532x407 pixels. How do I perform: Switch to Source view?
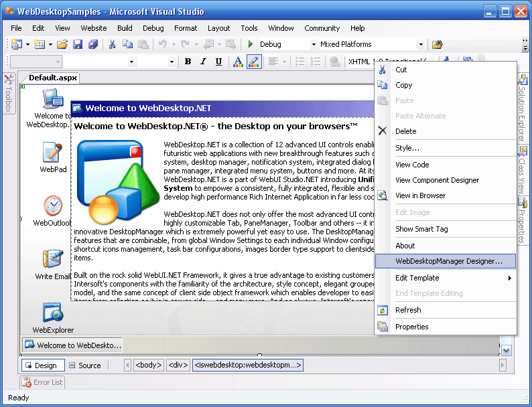pyautogui.click(x=84, y=365)
